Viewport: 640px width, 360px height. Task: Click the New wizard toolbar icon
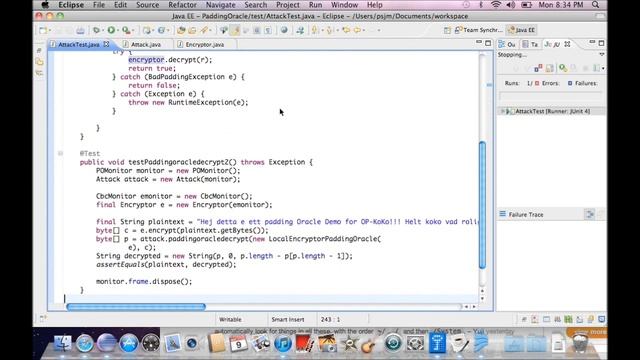(x=42, y=30)
